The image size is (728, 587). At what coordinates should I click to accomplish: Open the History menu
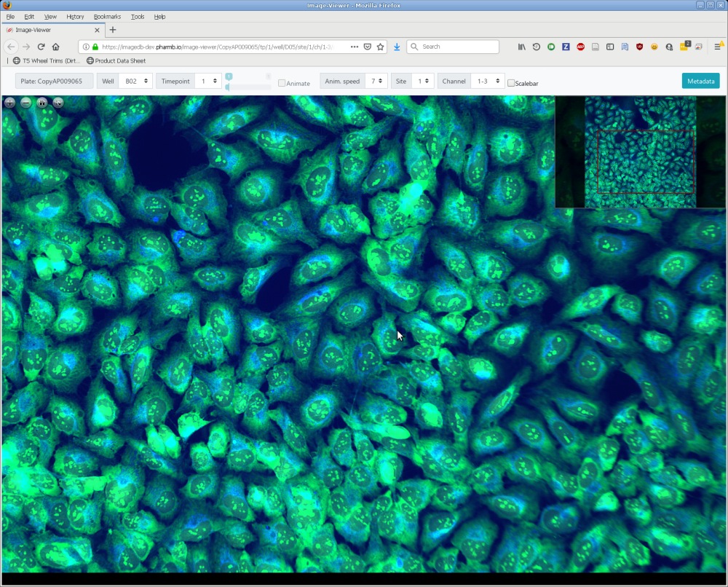tap(75, 17)
